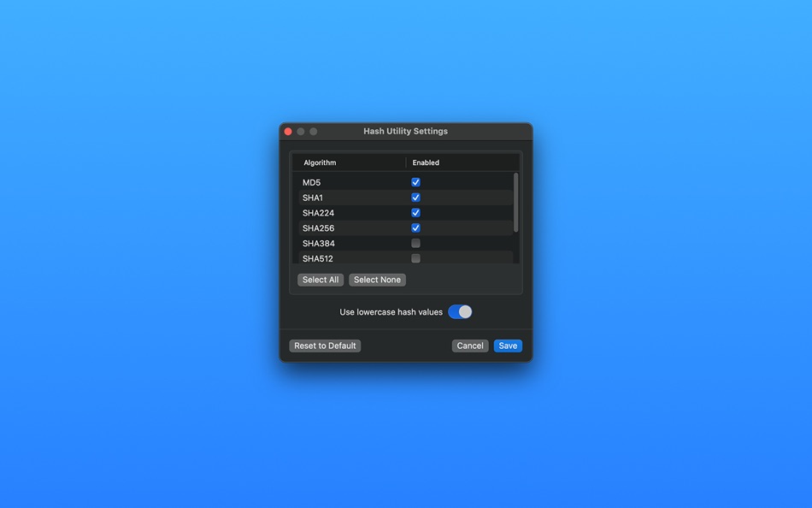The height and width of the screenshot is (508, 812).
Task: Save the hash utility settings
Action: pyautogui.click(x=508, y=346)
